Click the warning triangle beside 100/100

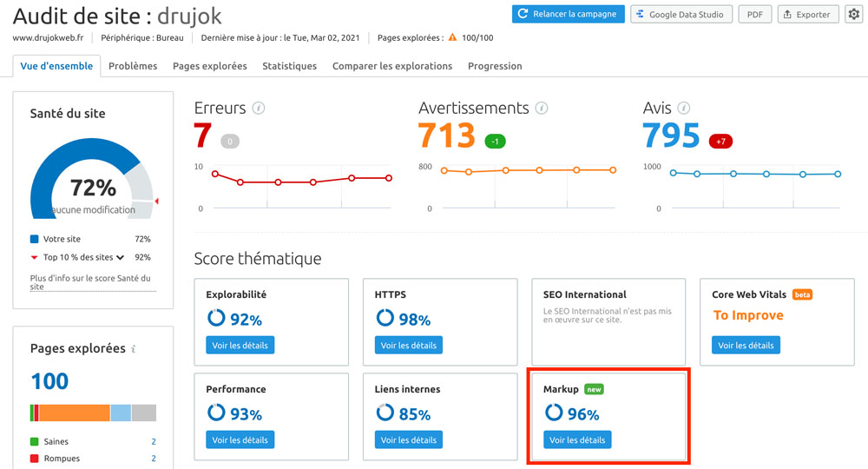[x=452, y=37]
